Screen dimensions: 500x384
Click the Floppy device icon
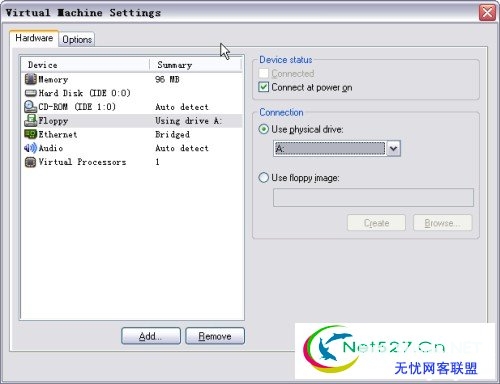click(30, 120)
